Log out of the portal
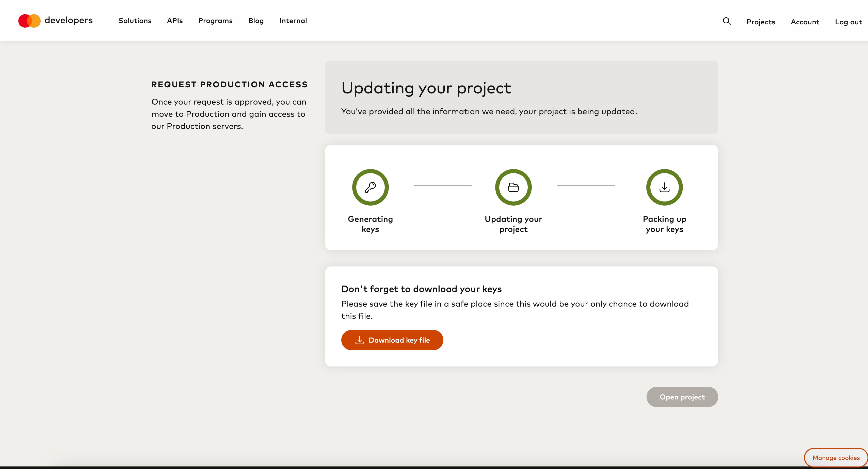The image size is (868, 469). point(848,22)
